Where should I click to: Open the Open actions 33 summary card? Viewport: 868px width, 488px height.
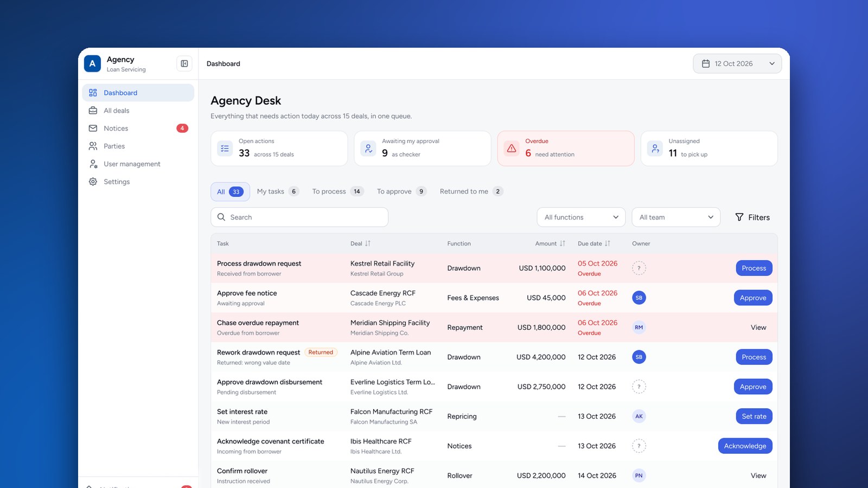tap(279, 148)
